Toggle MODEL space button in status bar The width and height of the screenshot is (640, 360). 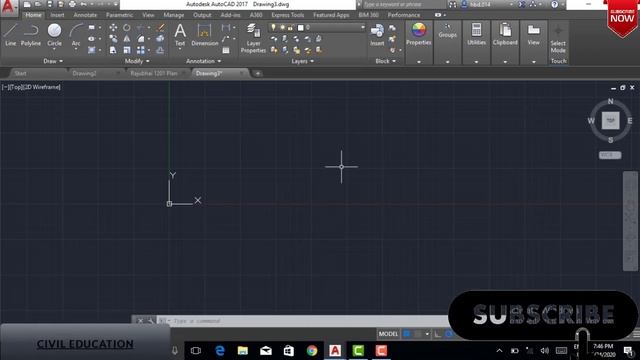pyautogui.click(x=388, y=334)
